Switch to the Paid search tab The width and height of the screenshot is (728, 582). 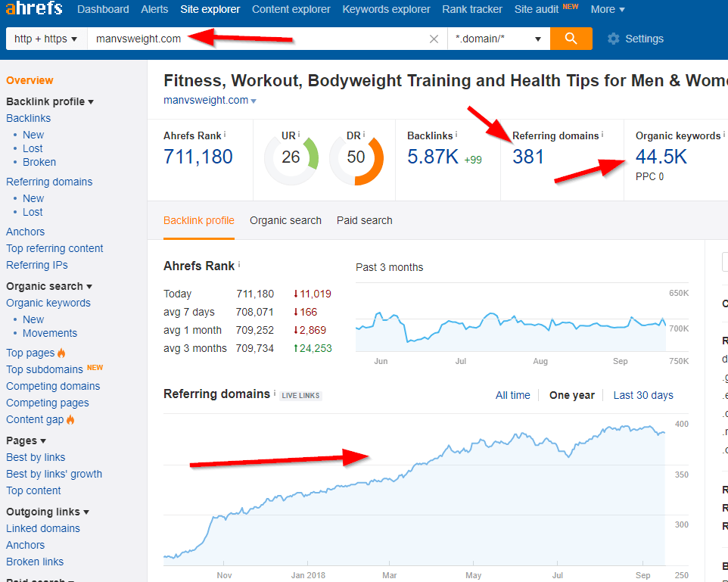tap(364, 220)
